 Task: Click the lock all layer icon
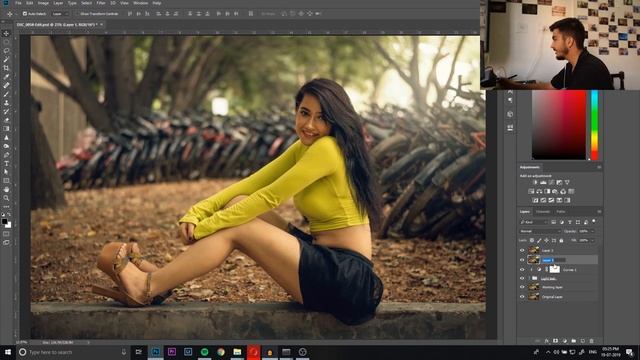pyautogui.click(x=561, y=240)
